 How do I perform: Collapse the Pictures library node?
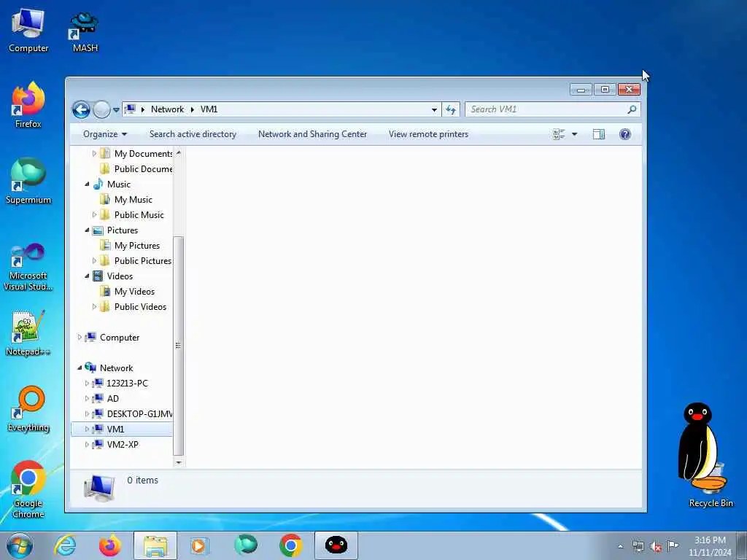(x=88, y=230)
